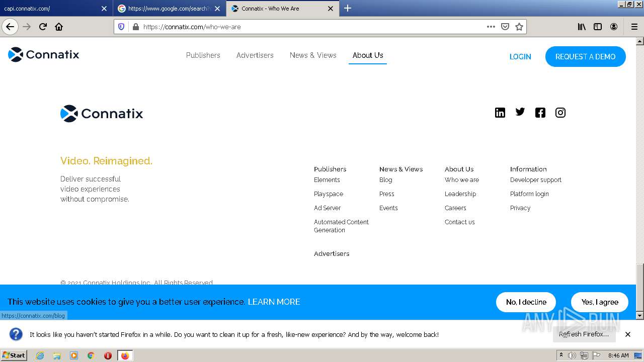Click the LOGIN link

520,57
